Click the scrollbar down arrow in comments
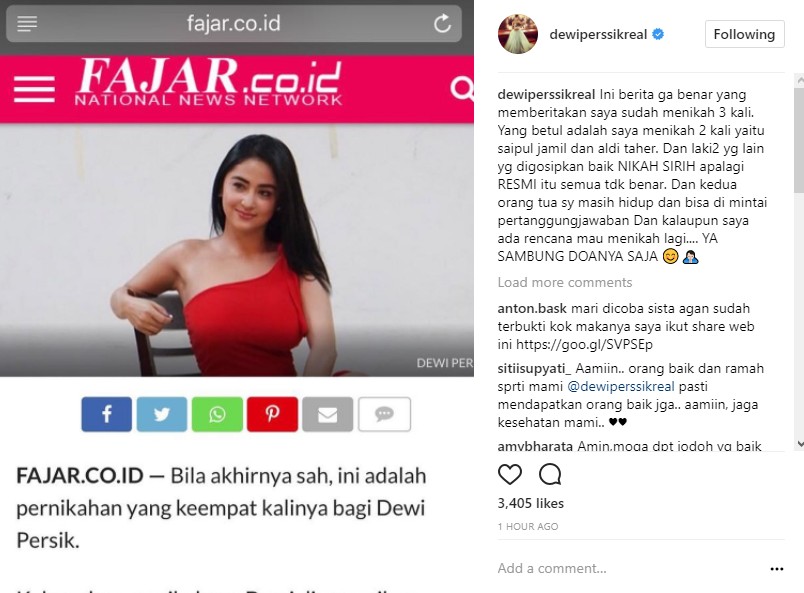This screenshot has width=804, height=593. (800, 444)
